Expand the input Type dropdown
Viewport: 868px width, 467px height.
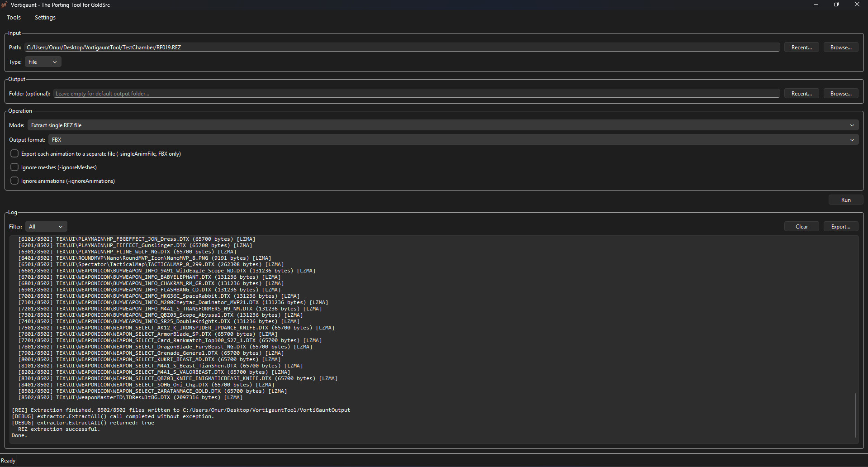click(43, 62)
